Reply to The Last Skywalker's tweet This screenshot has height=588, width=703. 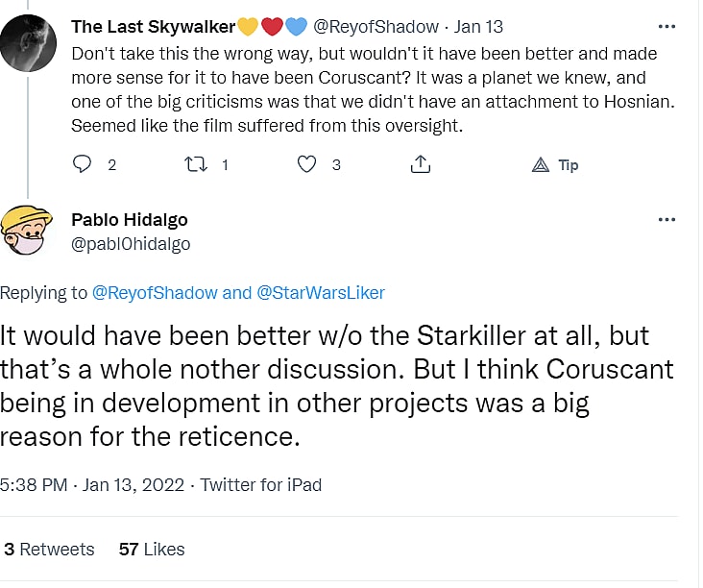point(82,164)
